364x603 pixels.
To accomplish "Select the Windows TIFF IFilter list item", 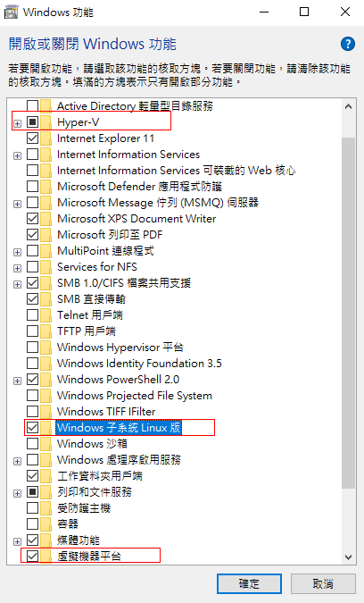I will [106, 412].
